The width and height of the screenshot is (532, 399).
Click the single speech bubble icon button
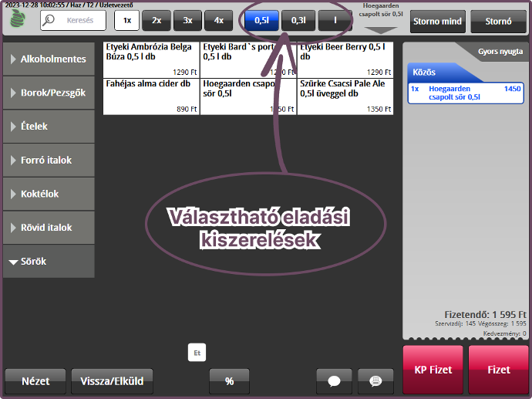tap(335, 380)
